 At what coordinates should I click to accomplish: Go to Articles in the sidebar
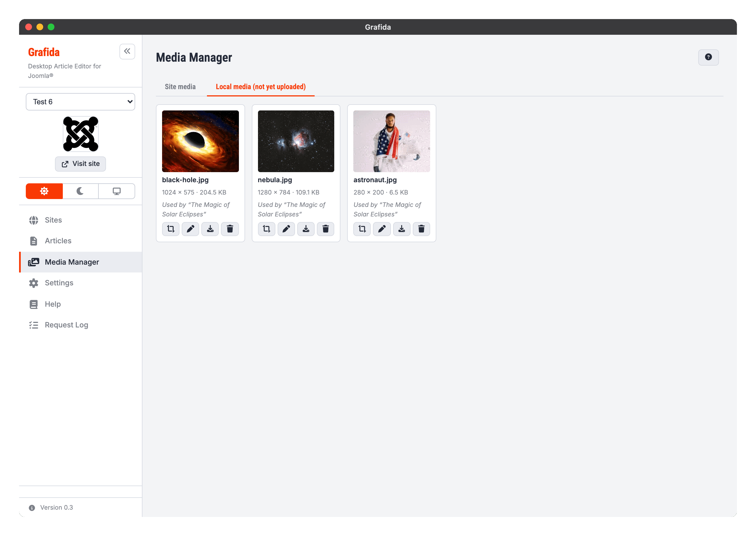80,241
